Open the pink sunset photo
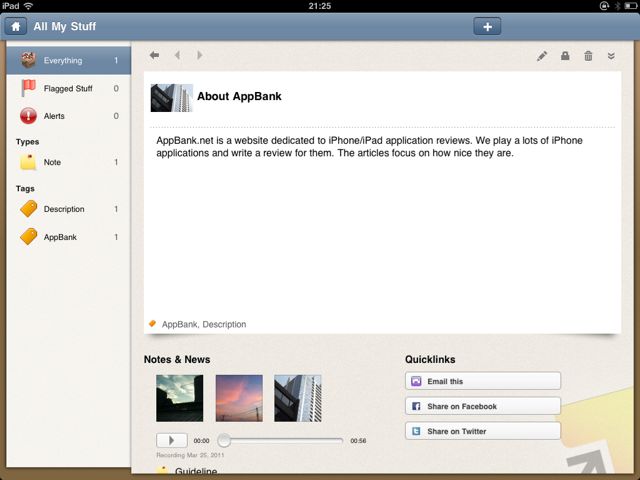Screen dimensions: 640x480 (239, 398)
